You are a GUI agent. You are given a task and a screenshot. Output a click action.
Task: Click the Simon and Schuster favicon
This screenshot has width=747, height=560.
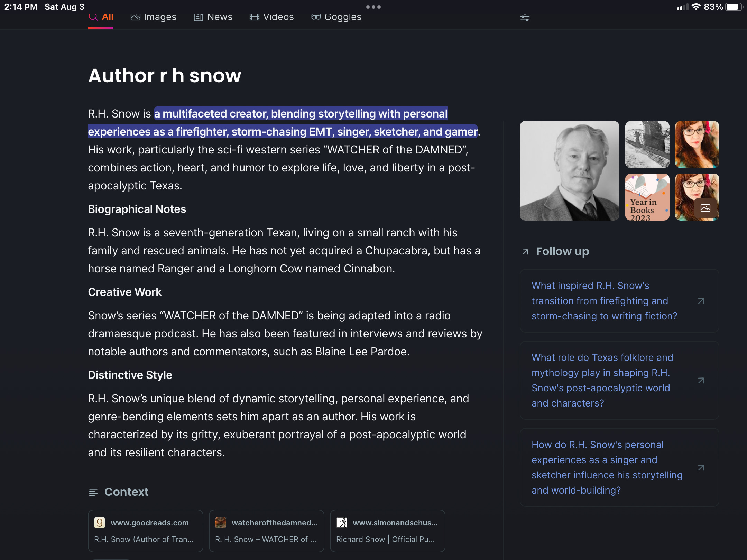point(342,522)
